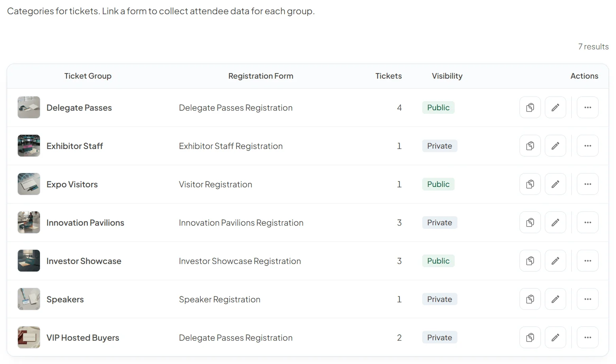Duplicate the Speakers ticket group

pyautogui.click(x=530, y=299)
